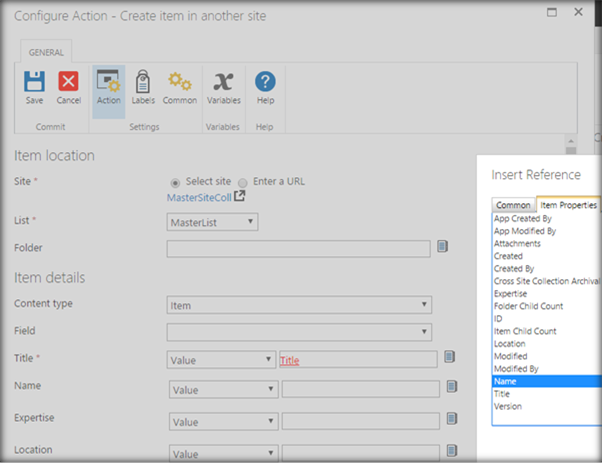Viewport: 602px width, 463px height.
Task: Click the Name value text box
Action: click(360, 390)
